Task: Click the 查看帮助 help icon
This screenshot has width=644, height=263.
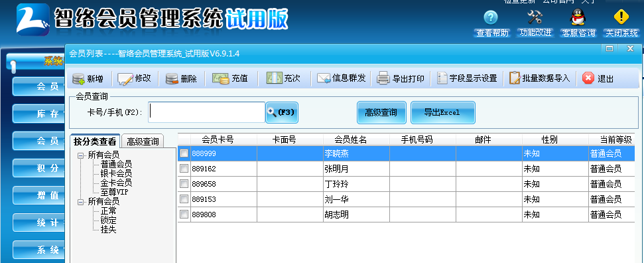Action: tap(491, 17)
